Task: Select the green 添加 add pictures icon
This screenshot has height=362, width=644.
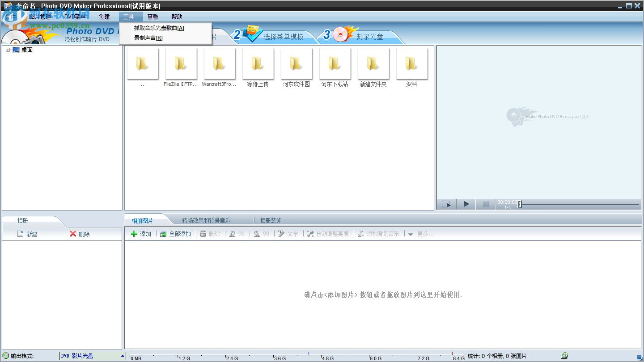Action: (x=134, y=233)
